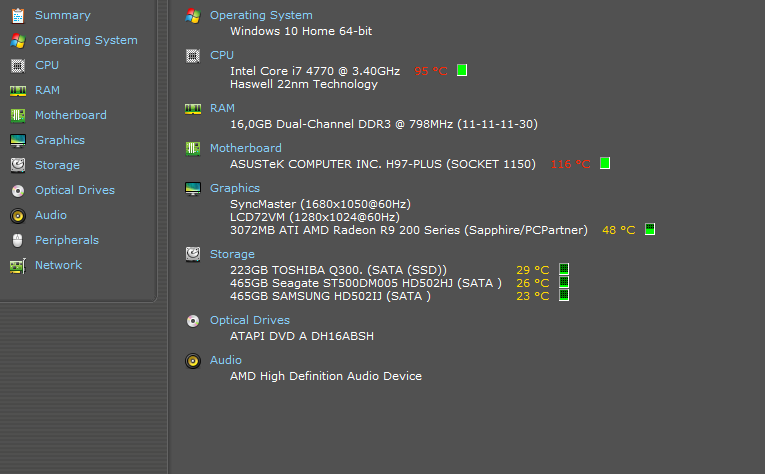This screenshot has height=474, width=765.
Task: Go to Motherboard in the sidebar
Action: click(71, 115)
